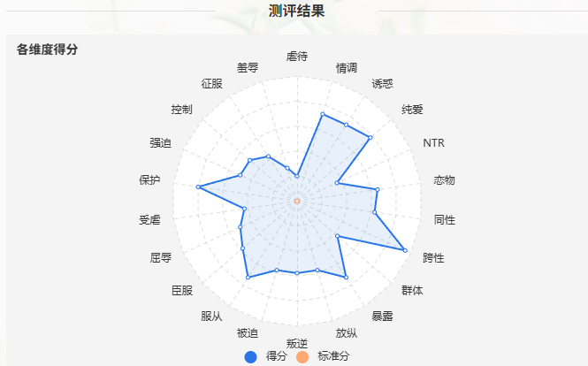Click the 虐待 axis label at the top
588x366 pixels.
tap(297, 57)
